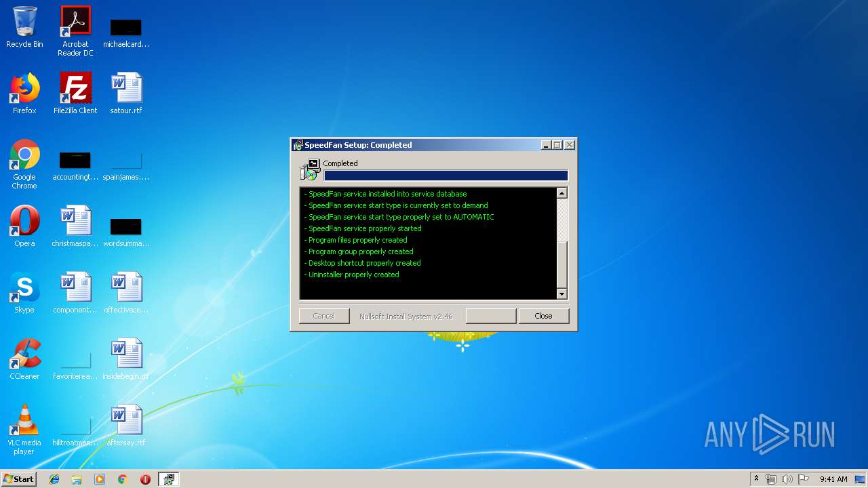Select satour.rtf document icon

[x=126, y=94]
